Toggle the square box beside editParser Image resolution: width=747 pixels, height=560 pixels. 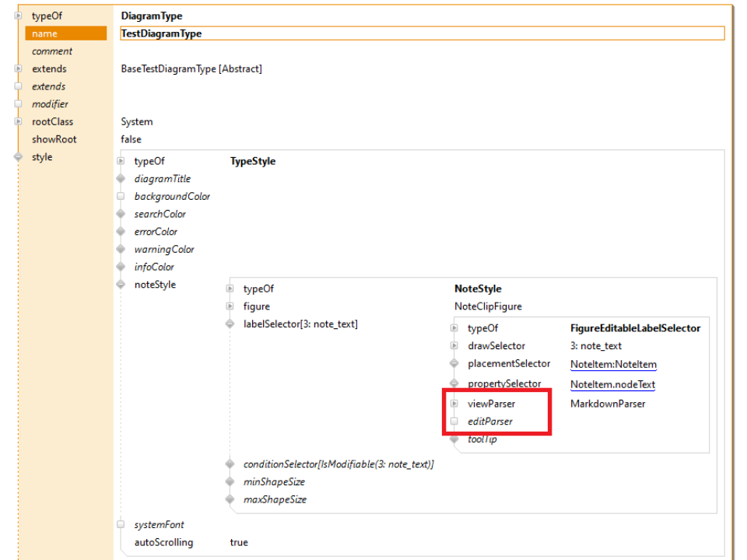coord(454,422)
